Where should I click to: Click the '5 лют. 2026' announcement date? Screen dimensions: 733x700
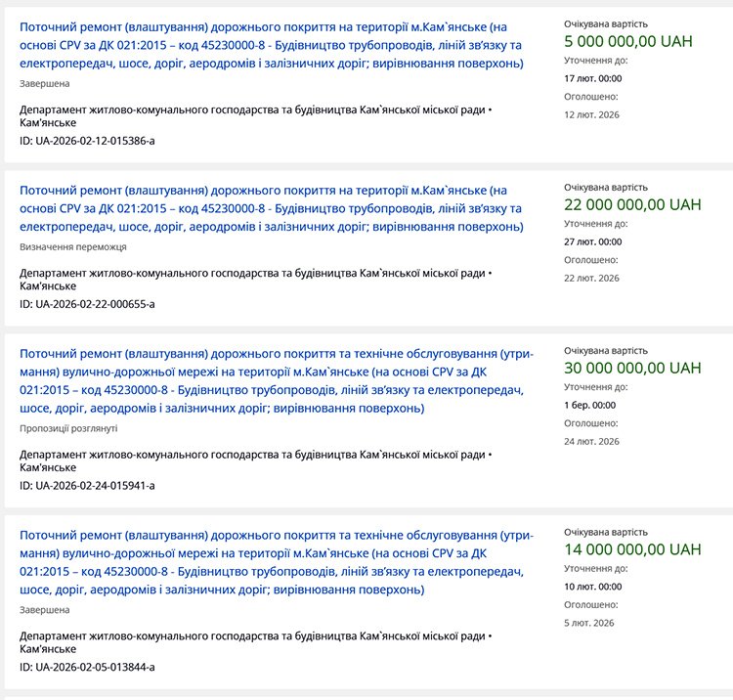(x=588, y=623)
